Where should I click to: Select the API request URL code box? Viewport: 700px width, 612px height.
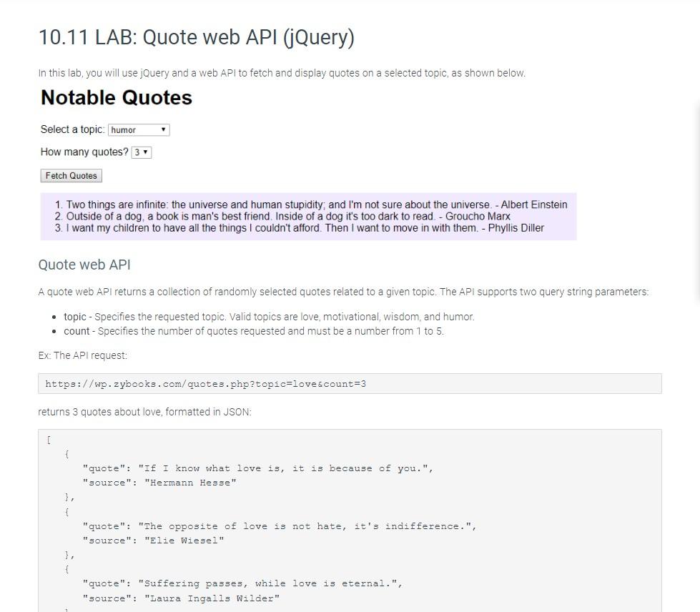[206, 383]
